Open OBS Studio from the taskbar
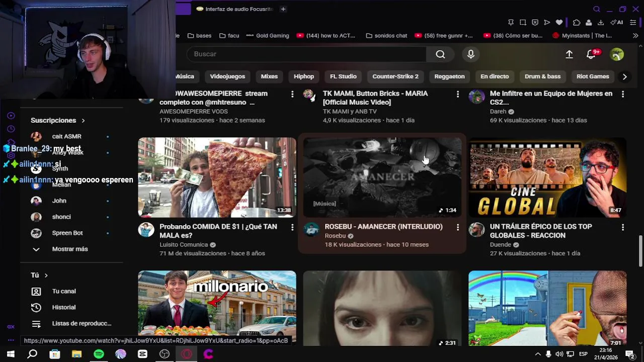The height and width of the screenshot is (362, 644). click(165, 354)
